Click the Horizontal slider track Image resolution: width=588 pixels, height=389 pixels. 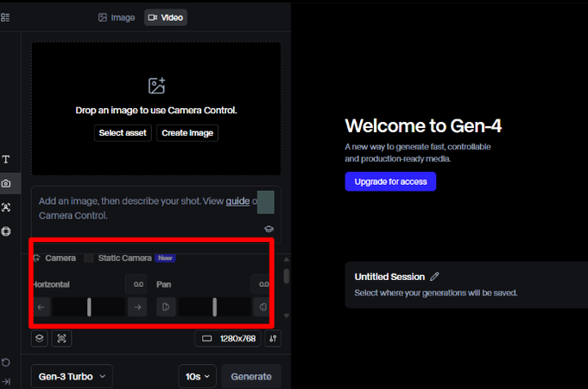coord(89,307)
